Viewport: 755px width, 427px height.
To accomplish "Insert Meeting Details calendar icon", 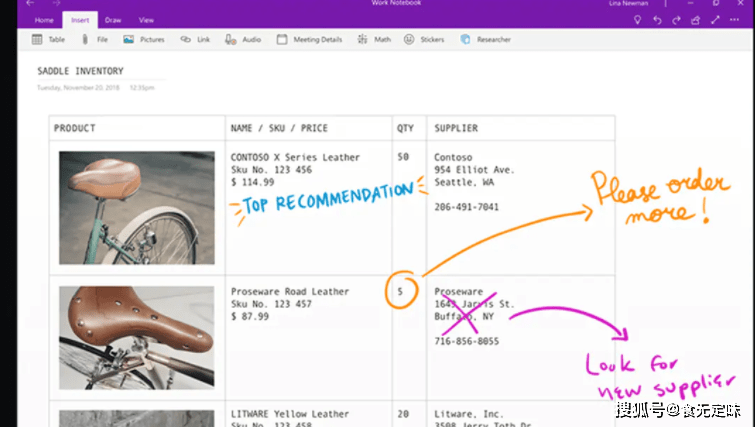I will coord(310,39).
